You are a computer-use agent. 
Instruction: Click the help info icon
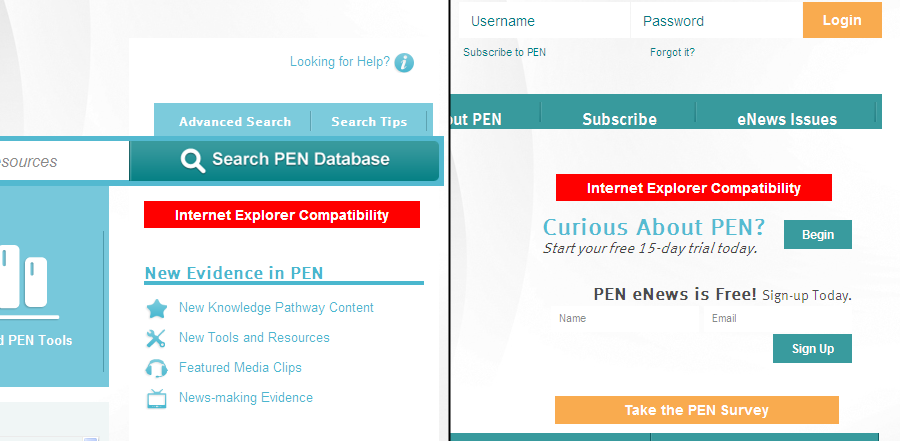click(404, 63)
